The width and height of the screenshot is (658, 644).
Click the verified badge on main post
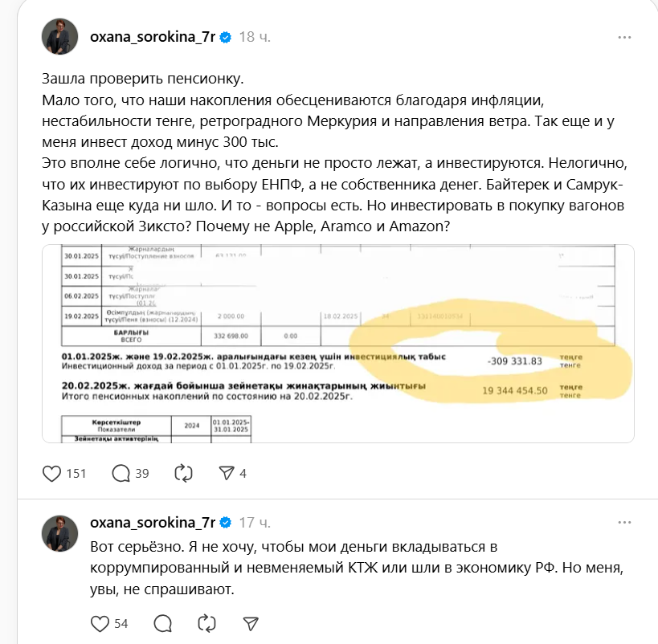pyautogui.click(x=226, y=38)
